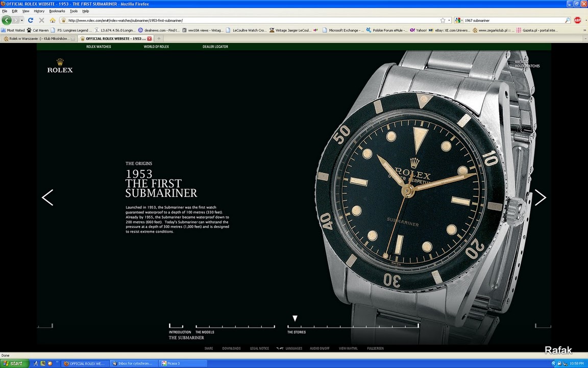The height and width of the screenshot is (368, 588).
Task: Click the white triangle timeline position marker
Action: tap(295, 318)
